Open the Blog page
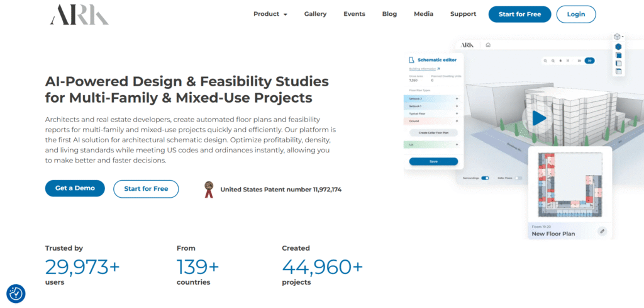 [389, 14]
